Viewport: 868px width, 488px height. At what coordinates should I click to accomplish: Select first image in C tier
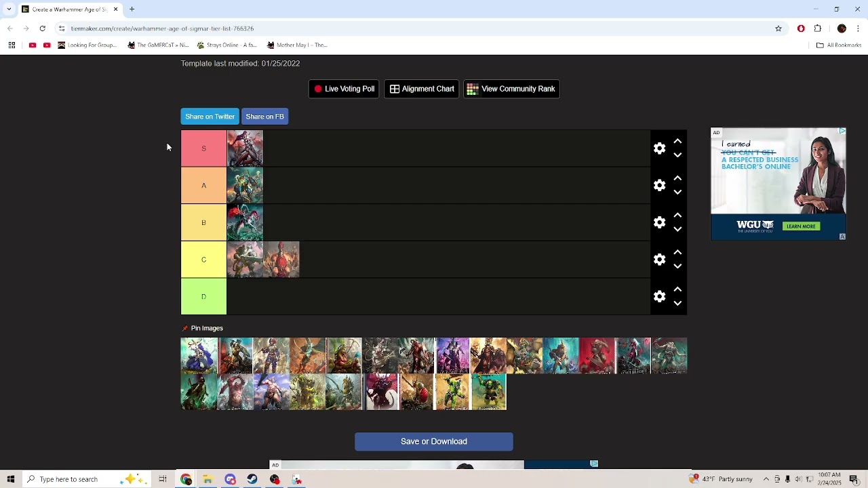coord(245,260)
